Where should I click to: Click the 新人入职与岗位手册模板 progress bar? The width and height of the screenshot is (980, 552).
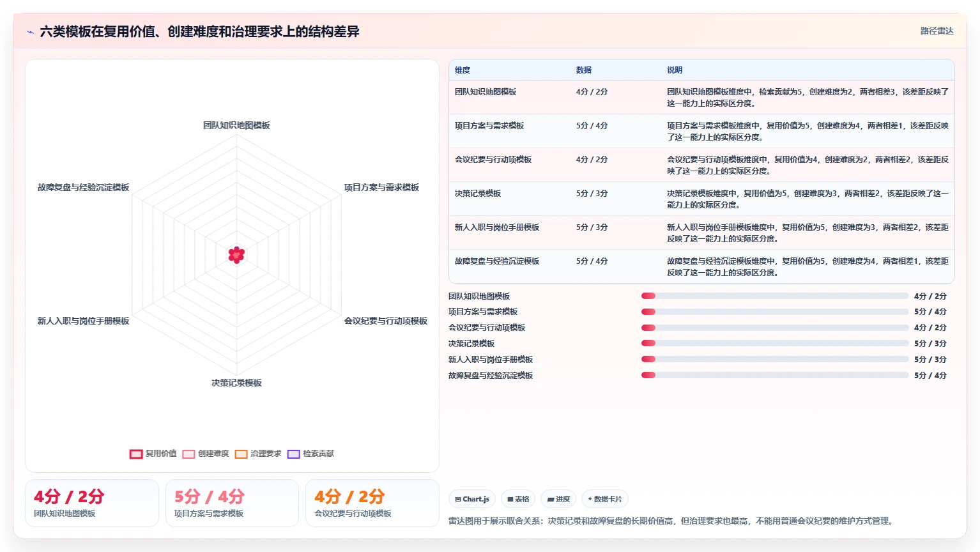click(775, 360)
